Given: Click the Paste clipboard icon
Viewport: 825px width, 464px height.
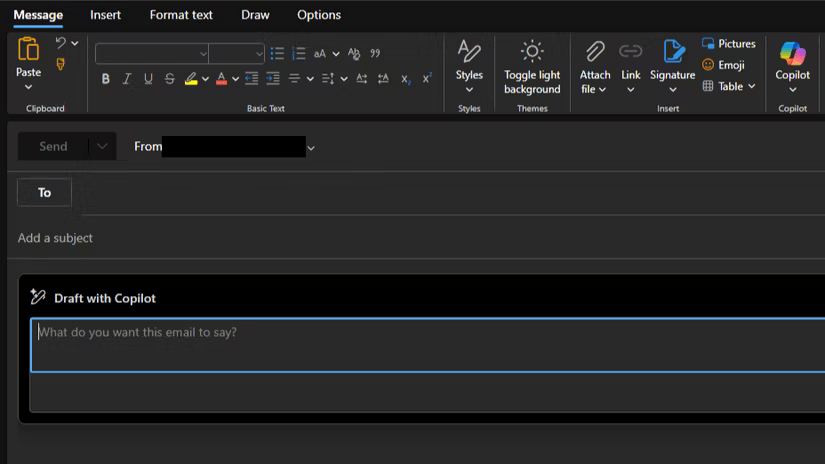Looking at the screenshot, I should pos(28,49).
